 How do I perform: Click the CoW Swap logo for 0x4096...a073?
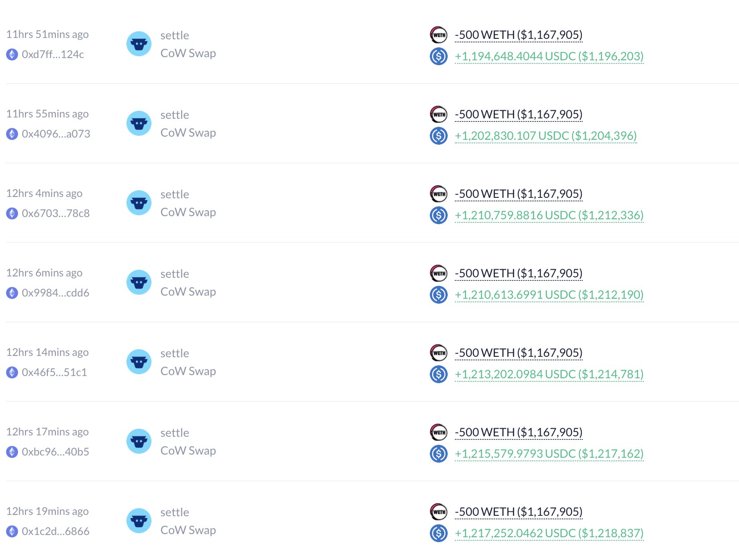point(139,123)
